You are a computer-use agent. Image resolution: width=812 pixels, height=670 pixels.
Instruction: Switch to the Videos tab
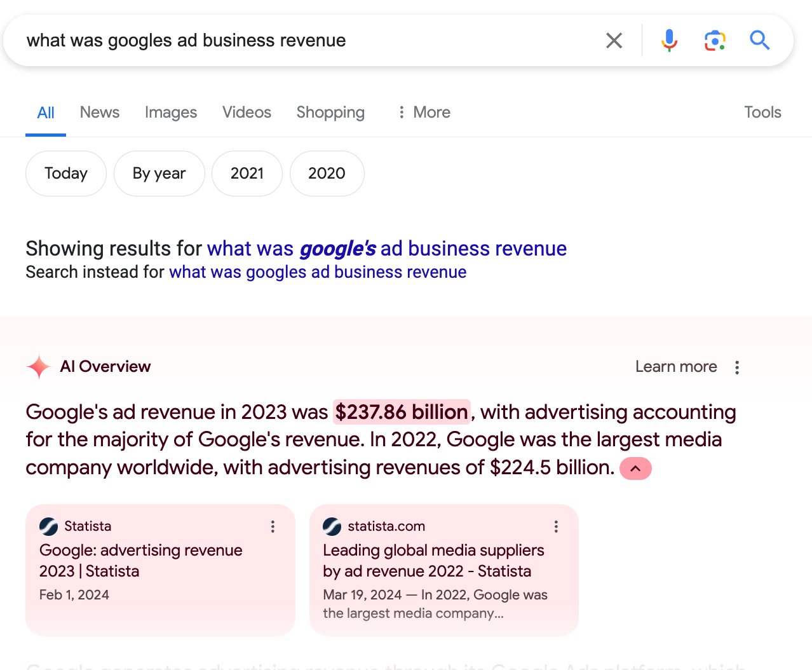click(x=247, y=113)
